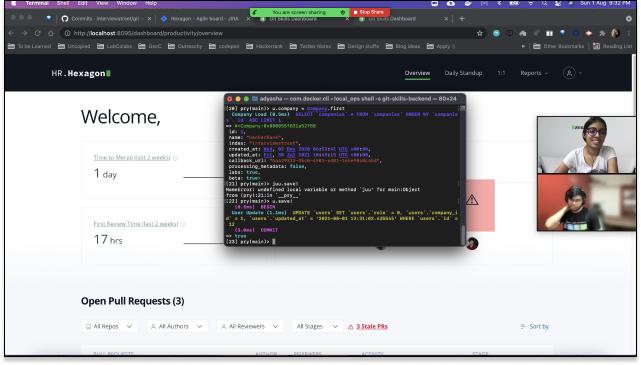The height and width of the screenshot is (365, 641).
Task: Open the Daily Standup nav tab
Action: pyautogui.click(x=463, y=73)
